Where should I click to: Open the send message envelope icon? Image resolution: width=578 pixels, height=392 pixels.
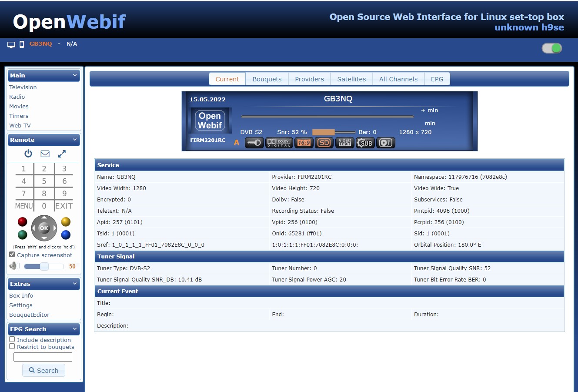click(x=45, y=154)
